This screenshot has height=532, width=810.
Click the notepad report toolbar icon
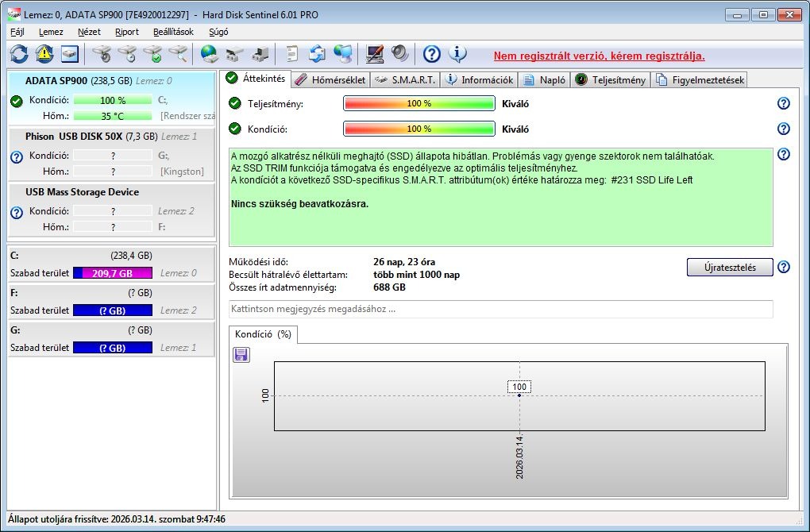(292, 54)
